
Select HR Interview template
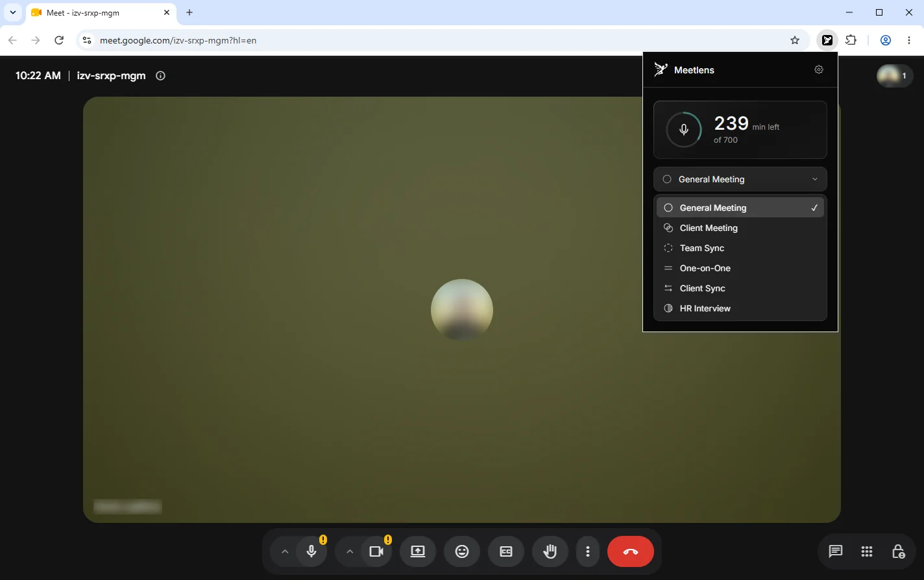(740, 308)
